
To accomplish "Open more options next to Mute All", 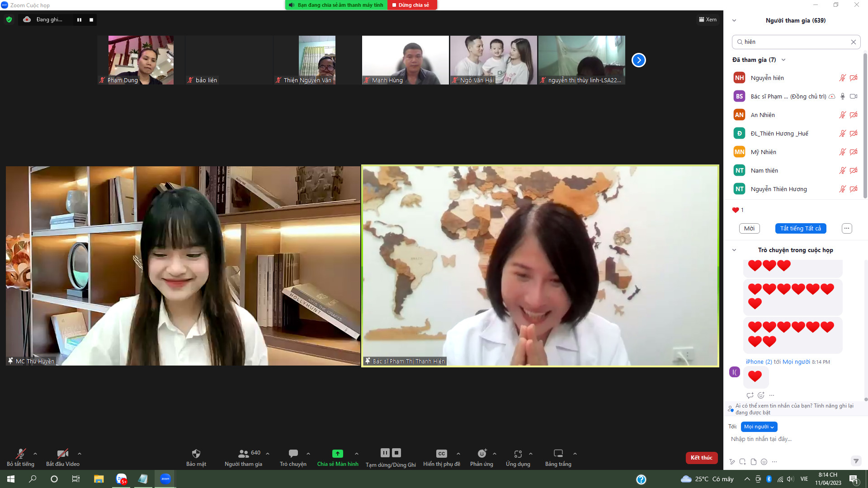I will click(846, 229).
